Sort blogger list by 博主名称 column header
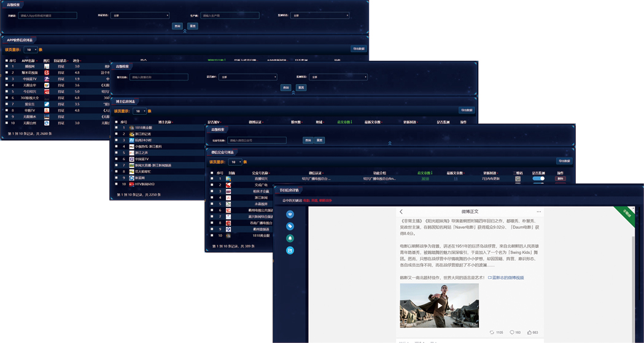The width and height of the screenshot is (644, 343). pos(166,122)
